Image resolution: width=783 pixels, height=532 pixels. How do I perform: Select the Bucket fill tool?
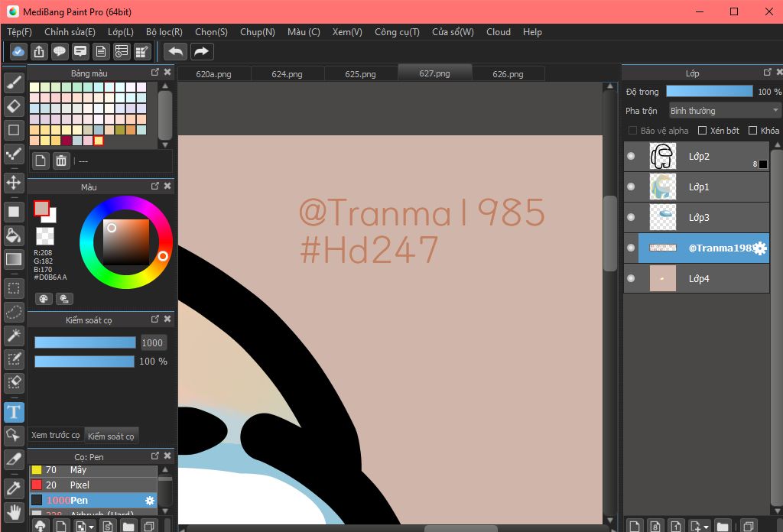[14, 235]
